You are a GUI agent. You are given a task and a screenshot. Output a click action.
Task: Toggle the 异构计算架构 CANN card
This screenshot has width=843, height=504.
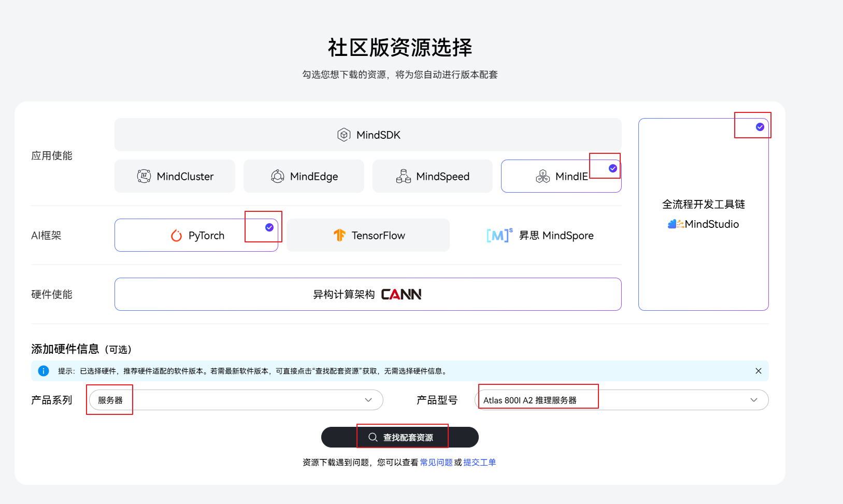pos(368,294)
